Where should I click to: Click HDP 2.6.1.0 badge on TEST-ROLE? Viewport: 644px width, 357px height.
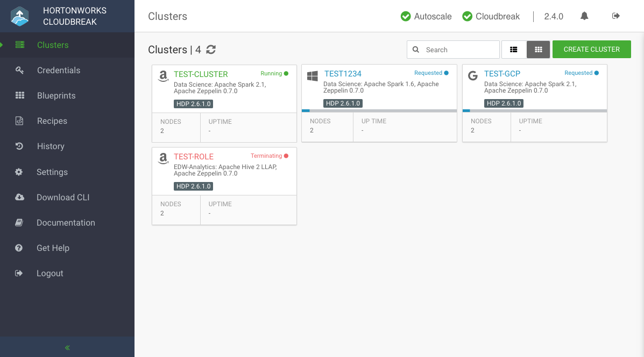pyautogui.click(x=194, y=186)
